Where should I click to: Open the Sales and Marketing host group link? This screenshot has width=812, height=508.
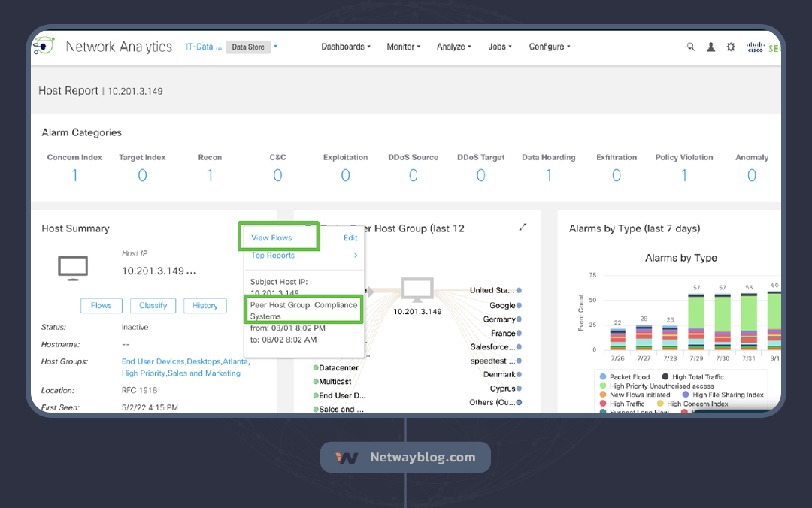204,373
